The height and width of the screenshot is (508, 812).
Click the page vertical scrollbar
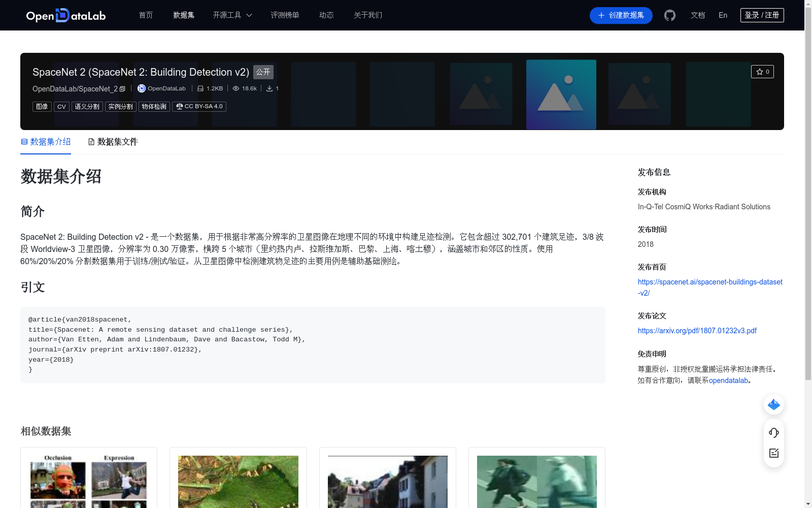tap(808, 193)
